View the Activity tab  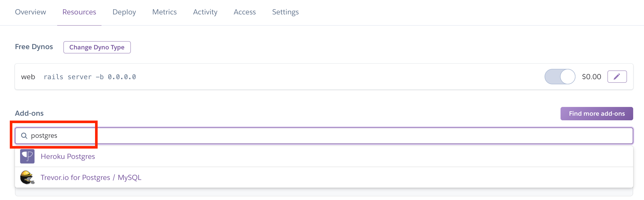point(205,12)
